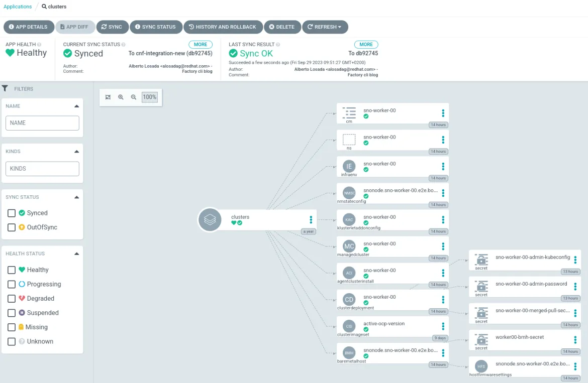This screenshot has height=383, width=588.
Task: Open the three-dot menu on the clusters node
Action: click(x=311, y=219)
